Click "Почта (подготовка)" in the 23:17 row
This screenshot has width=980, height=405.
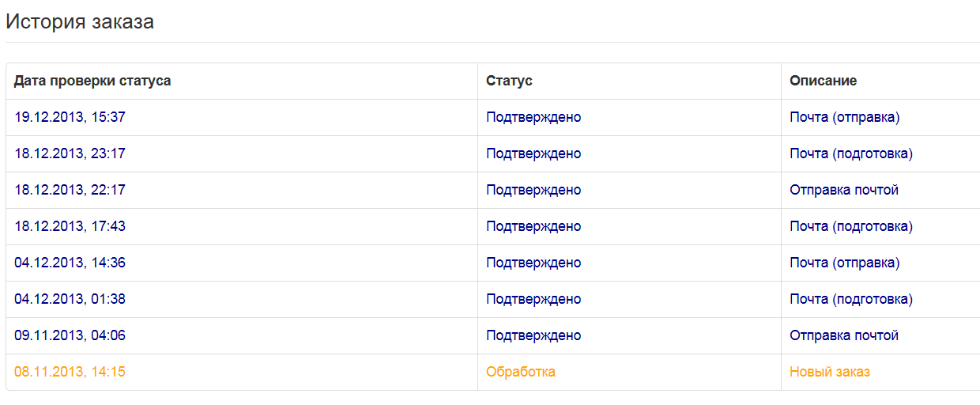(x=851, y=153)
